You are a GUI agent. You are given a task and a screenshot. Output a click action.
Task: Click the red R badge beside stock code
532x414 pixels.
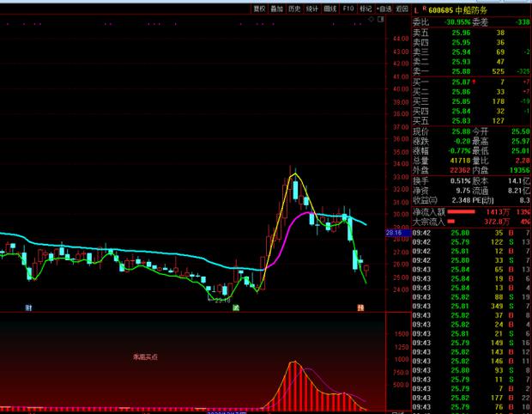tap(424, 9)
